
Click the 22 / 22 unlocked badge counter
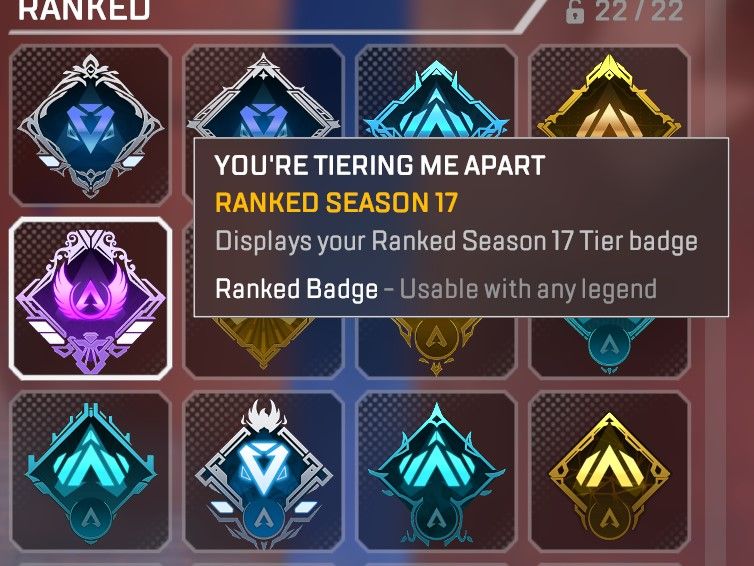[639, 11]
